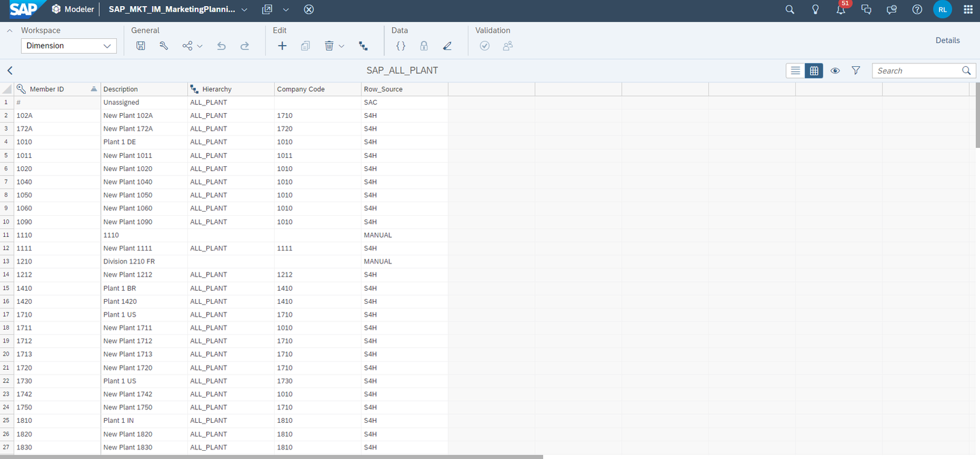Open notifications bell showing 51
This screenshot has width=980, height=459.
coord(842,9)
